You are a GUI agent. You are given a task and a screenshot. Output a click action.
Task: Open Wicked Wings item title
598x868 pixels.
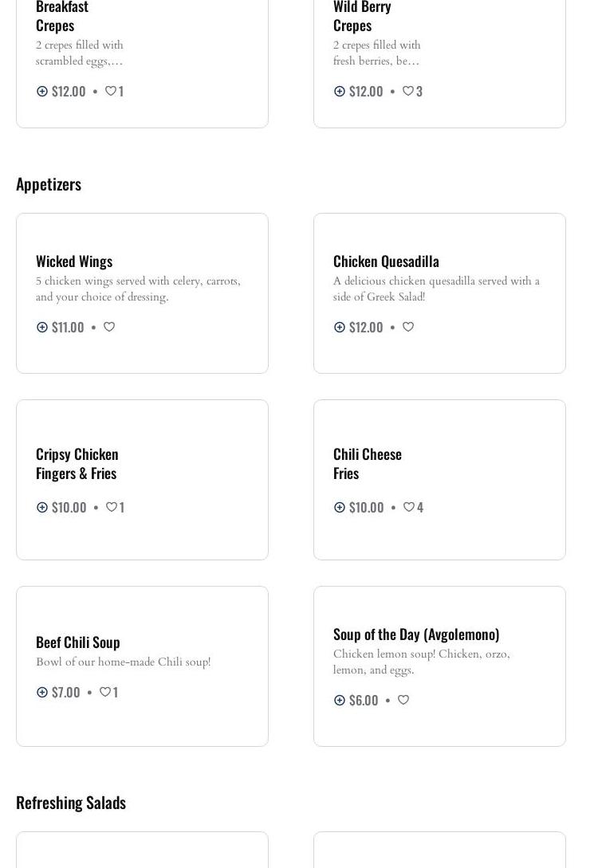click(74, 261)
